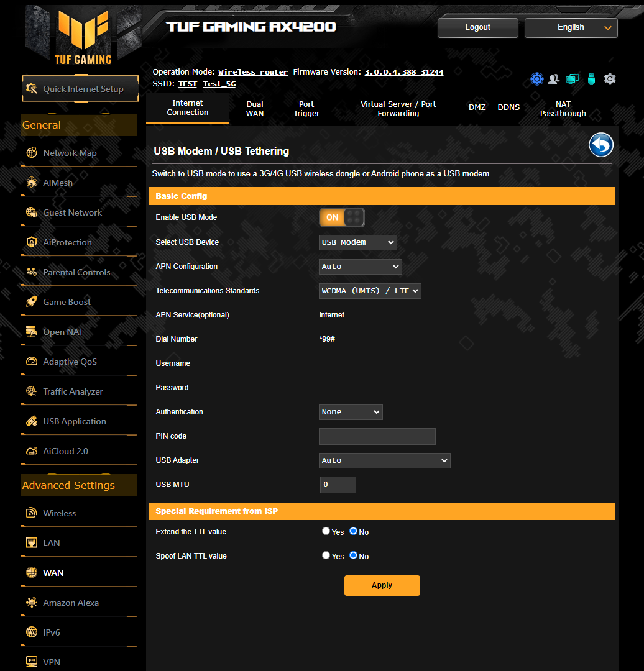Click the Apply button
The width and height of the screenshot is (644, 671).
[x=382, y=585]
